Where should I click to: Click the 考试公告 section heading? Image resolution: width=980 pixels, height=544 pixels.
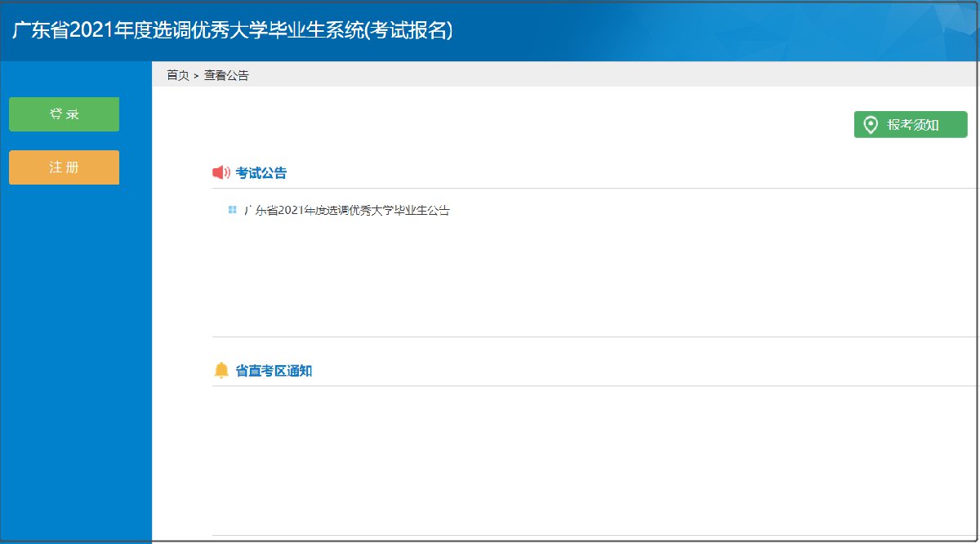tap(261, 173)
